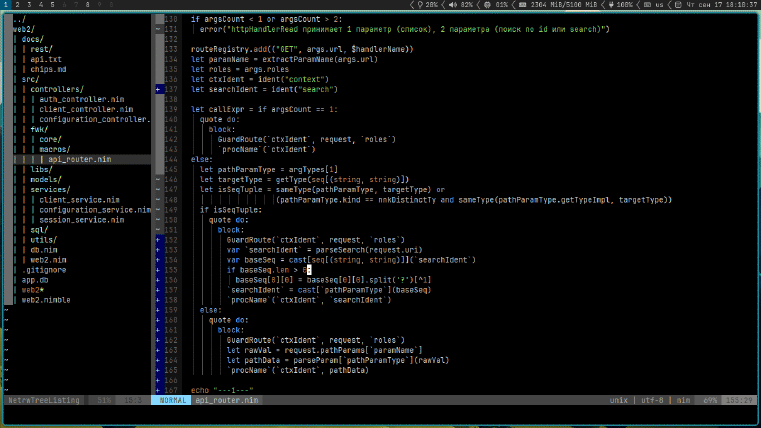Open configuration_controller file in tree
The width and height of the screenshot is (761, 428).
(x=95, y=119)
